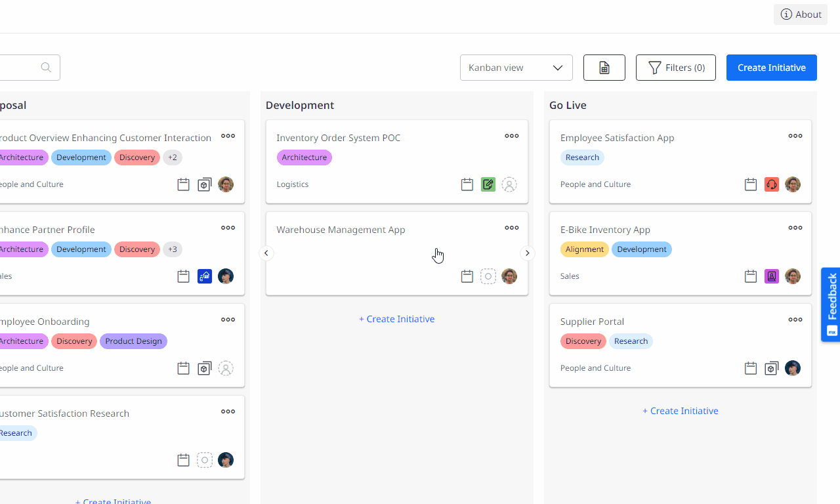Click the purple contact-book icon on E-Bike Inventory App
840x504 pixels.
tap(772, 276)
